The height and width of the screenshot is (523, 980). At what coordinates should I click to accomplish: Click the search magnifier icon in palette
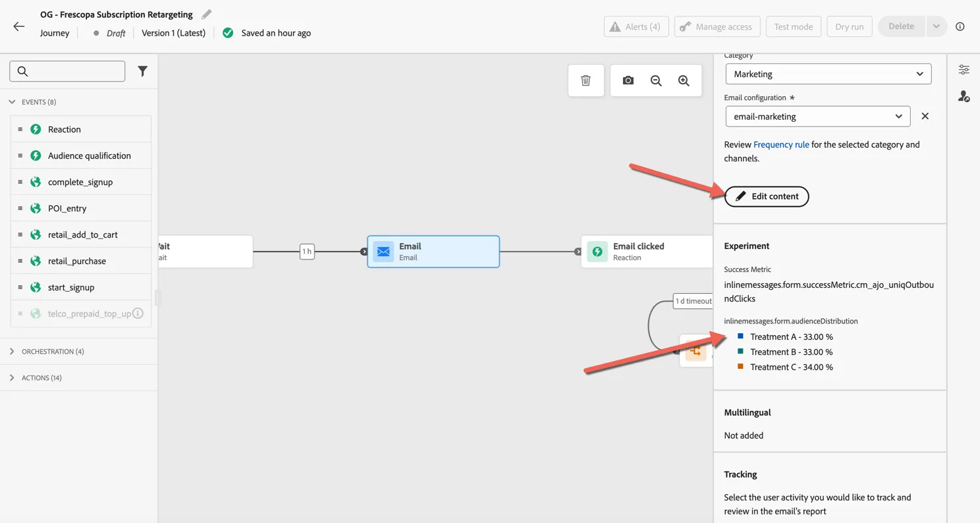23,71
